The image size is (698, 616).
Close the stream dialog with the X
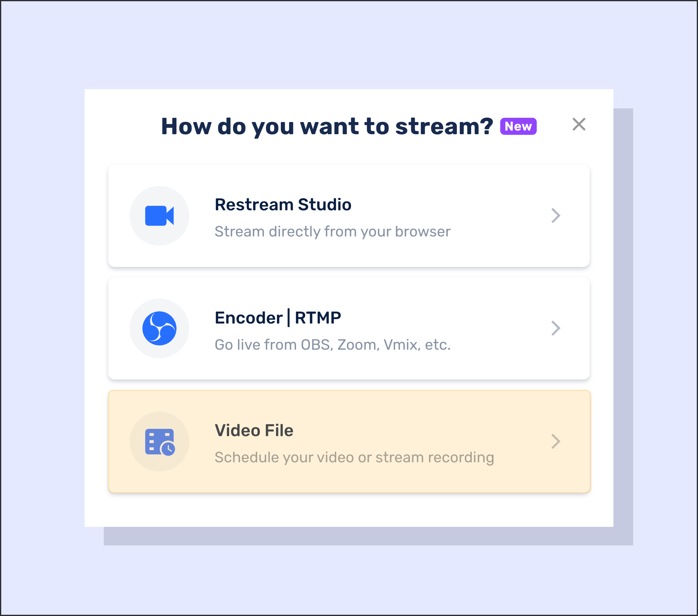[579, 124]
